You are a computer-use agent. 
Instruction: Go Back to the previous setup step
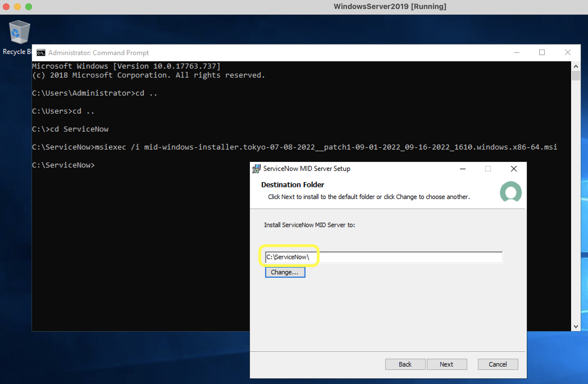click(405, 364)
